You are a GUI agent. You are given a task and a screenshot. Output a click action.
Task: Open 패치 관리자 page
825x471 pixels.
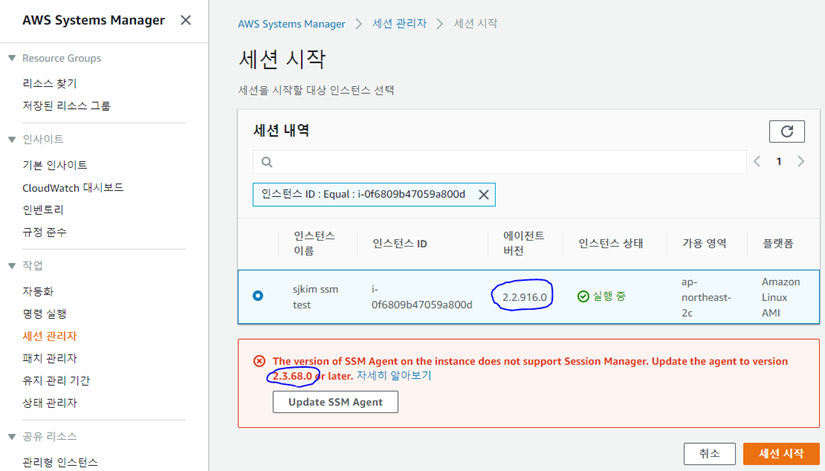click(x=49, y=358)
